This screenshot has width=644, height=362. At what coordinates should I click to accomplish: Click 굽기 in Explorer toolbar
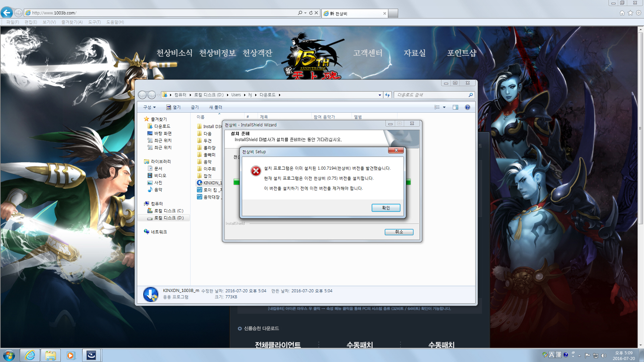(x=195, y=107)
